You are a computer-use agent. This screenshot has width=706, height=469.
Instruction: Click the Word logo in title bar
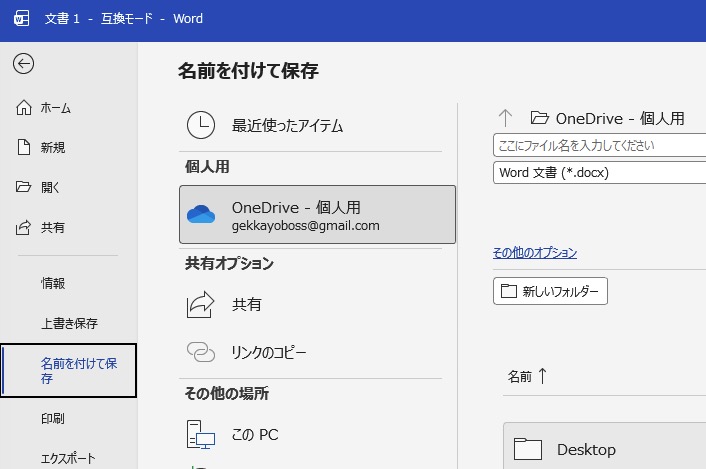point(21,18)
